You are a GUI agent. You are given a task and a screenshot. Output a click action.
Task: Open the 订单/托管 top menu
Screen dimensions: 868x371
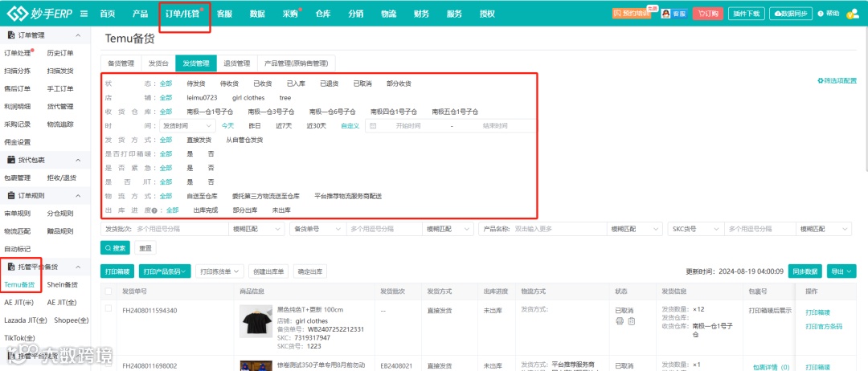[x=183, y=14]
